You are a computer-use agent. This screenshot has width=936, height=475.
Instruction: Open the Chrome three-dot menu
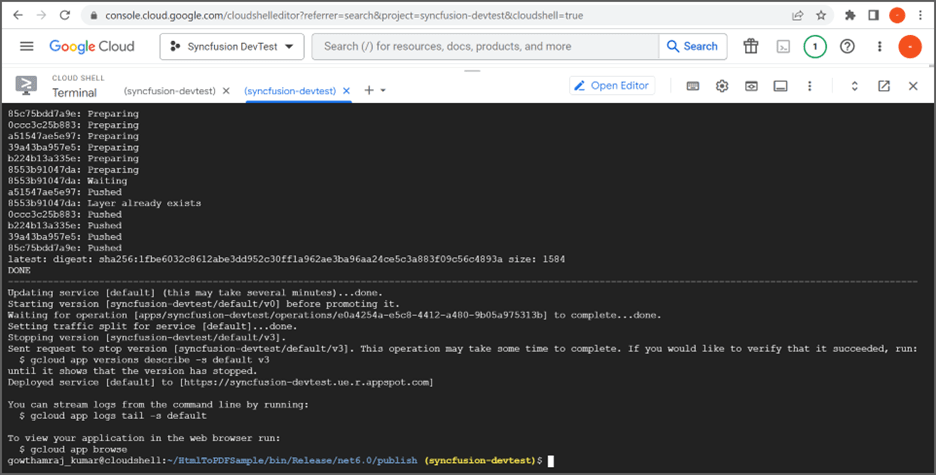point(920,16)
